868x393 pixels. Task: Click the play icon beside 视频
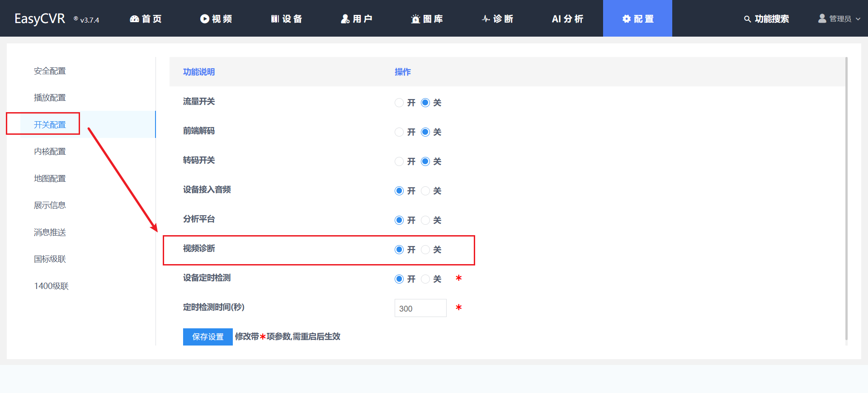(205, 19)
